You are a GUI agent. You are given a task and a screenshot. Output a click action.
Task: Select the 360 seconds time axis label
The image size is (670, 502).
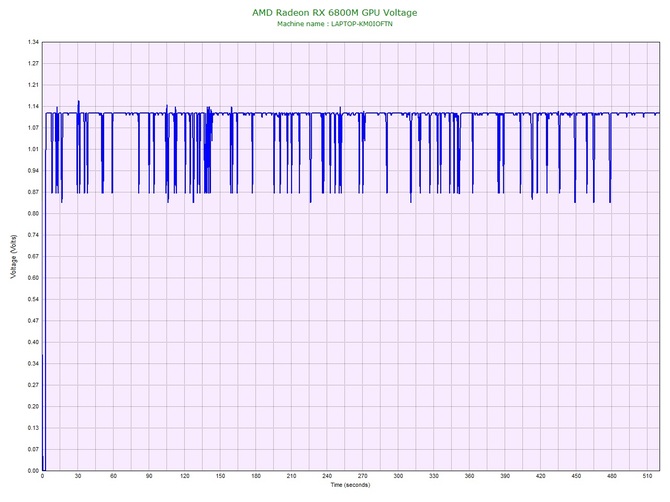pos(469,476)
